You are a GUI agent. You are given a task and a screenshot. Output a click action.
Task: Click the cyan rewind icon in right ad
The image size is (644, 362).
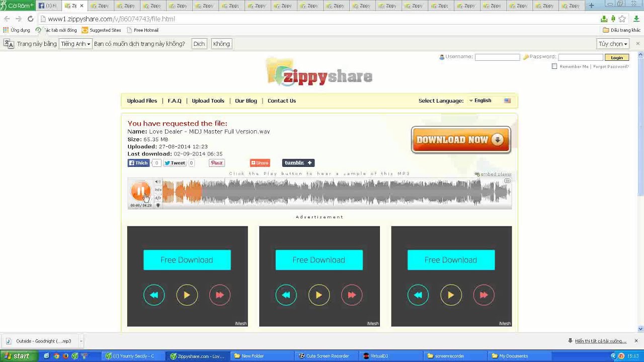tap(418, 295)
